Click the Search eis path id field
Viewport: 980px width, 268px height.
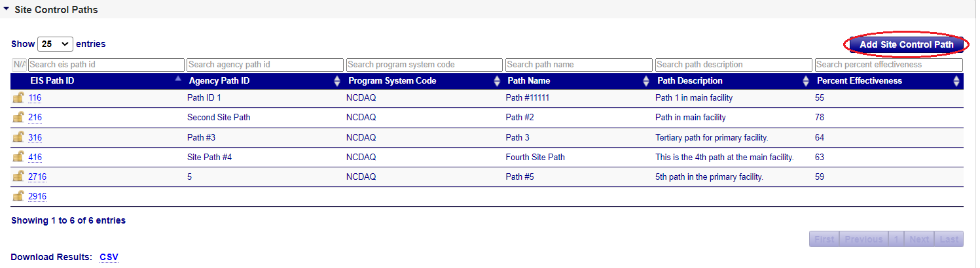tap(106, 65)
